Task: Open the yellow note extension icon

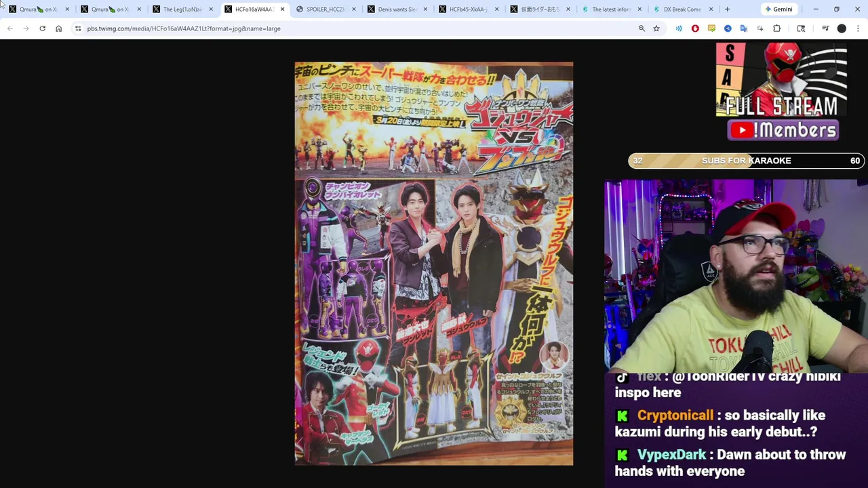Action: [x=711, y=28]
